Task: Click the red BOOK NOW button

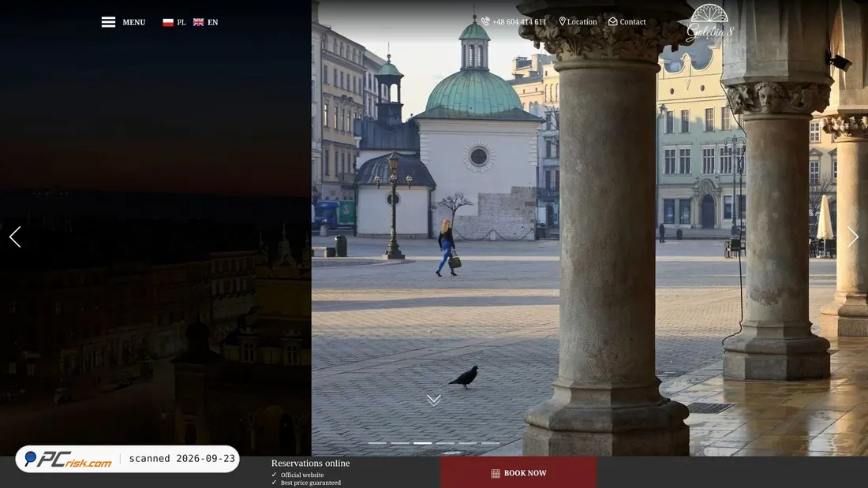Action: [518, 473]
